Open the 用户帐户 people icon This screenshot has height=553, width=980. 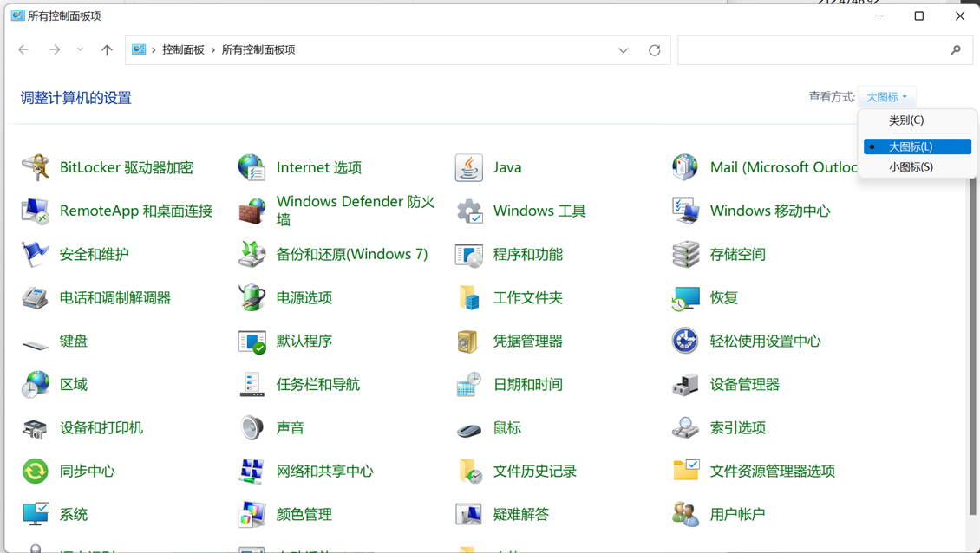click(686, 514)
